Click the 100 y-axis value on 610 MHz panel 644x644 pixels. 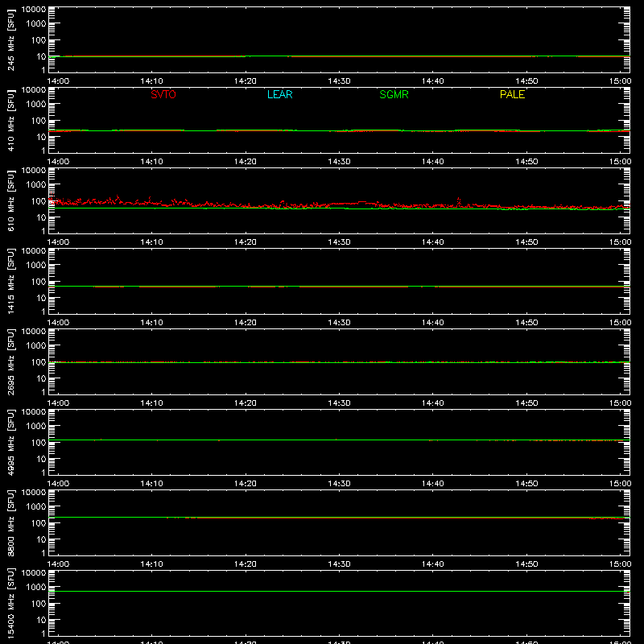[39, 201]
